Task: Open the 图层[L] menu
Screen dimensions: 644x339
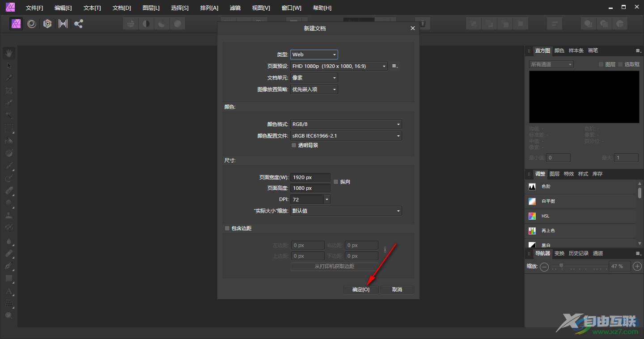Action: [x=151, y=8]
